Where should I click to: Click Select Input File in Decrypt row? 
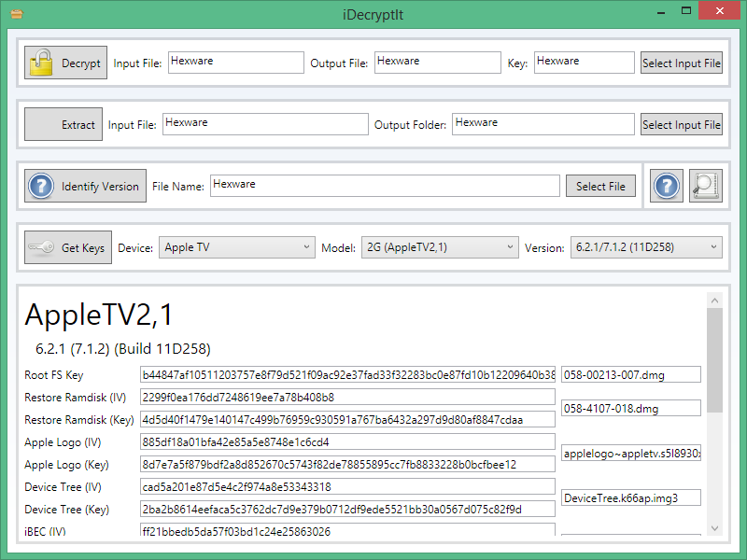coord(682,63)
